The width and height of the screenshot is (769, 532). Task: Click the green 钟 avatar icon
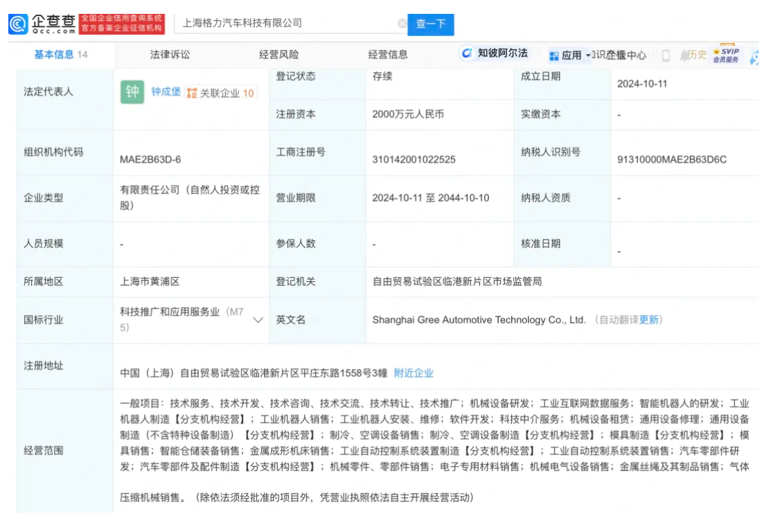(x=132, y=92)
